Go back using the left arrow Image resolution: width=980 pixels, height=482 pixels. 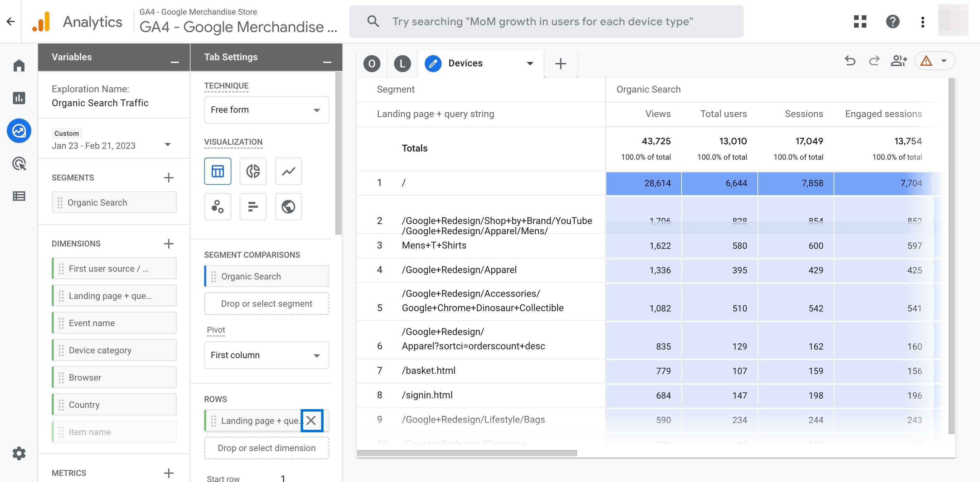click(x=11, y=22)
